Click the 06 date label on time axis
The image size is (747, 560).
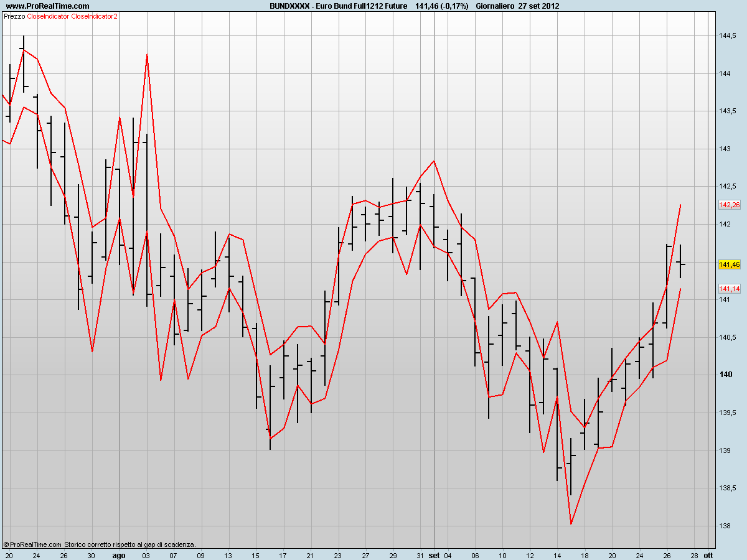click(475, 554)
